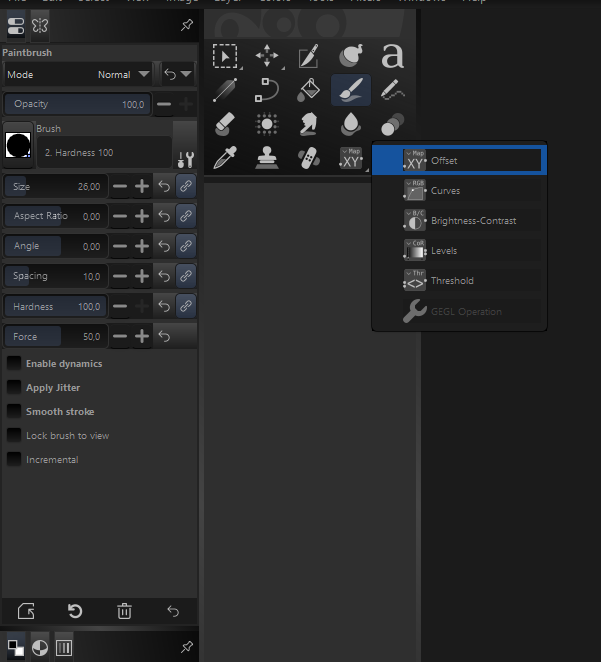The width and height of the screenshot is (601, 662).
Task: Open the Tool Options tab
Action: (x=16, y=26)
